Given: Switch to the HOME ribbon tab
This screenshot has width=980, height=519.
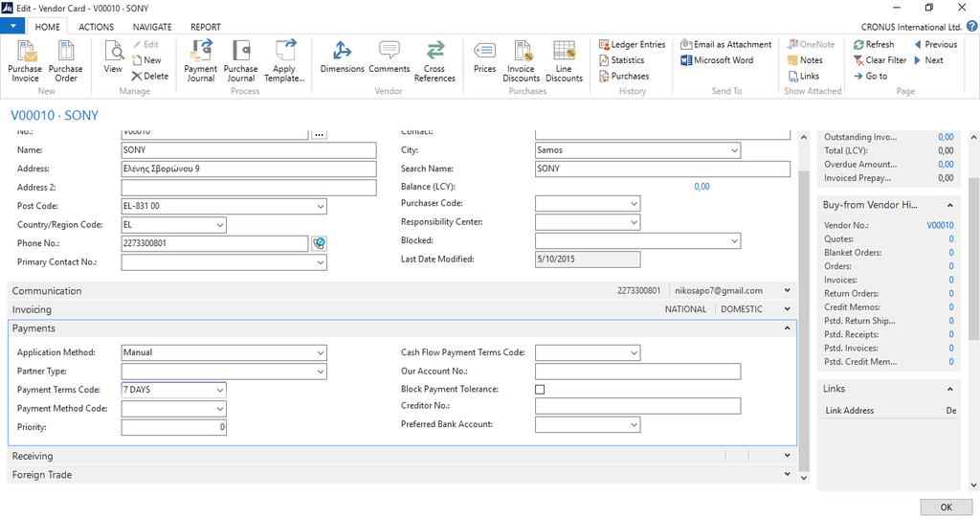Looking at the screenshot, I should [48, 27].
